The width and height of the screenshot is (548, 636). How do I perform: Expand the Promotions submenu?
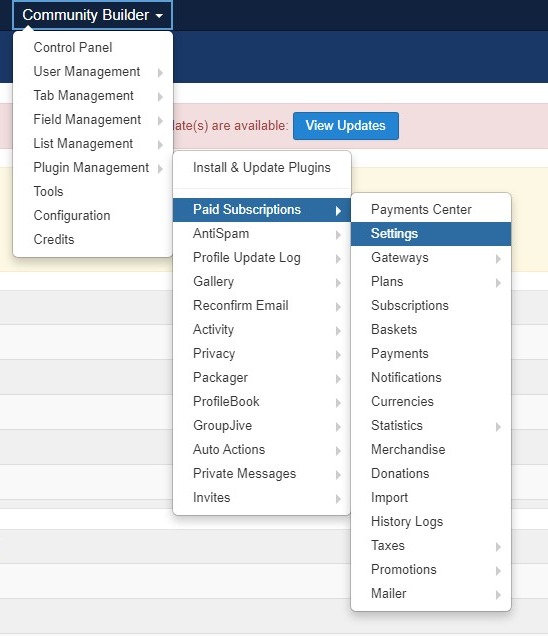pyautogui.click(x=431, y=569)
